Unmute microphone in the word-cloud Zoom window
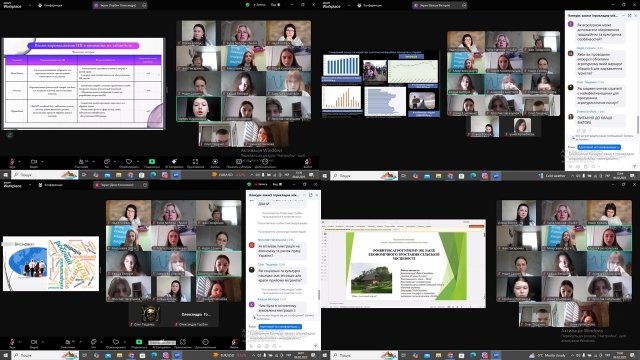The image size is (640, 360). pyautogui.click(x=12, y=342)
